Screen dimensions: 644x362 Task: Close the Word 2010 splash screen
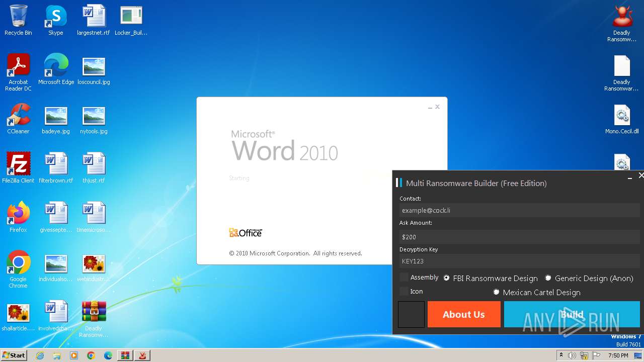click(x=437, y=107)
